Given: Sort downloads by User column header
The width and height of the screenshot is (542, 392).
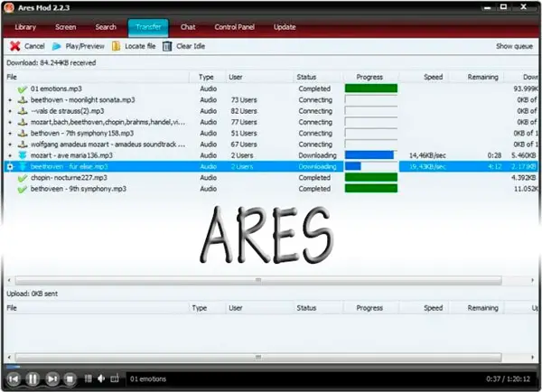Looking at the screenshot, I should coord(259,77).
